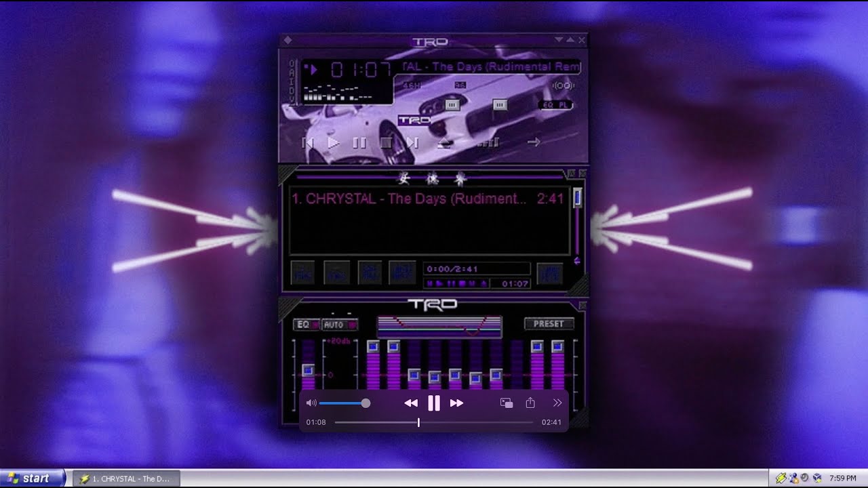The height and width of the screenshot is (488, 868).
Task: Click the playlist mini pause control
Action: click(451, 283)
